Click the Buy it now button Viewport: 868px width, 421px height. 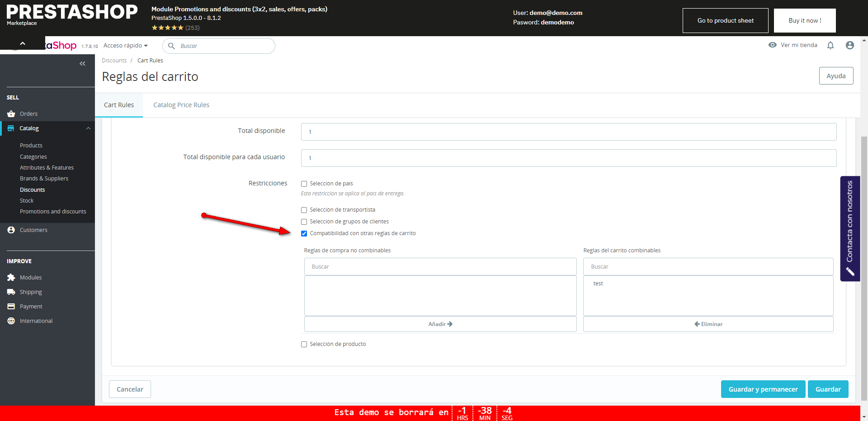point(805,20)
